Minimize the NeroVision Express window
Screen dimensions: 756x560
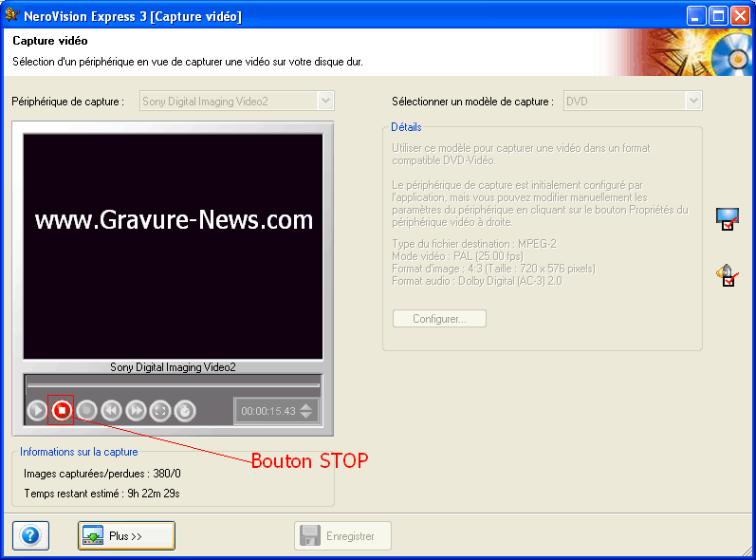695,16
